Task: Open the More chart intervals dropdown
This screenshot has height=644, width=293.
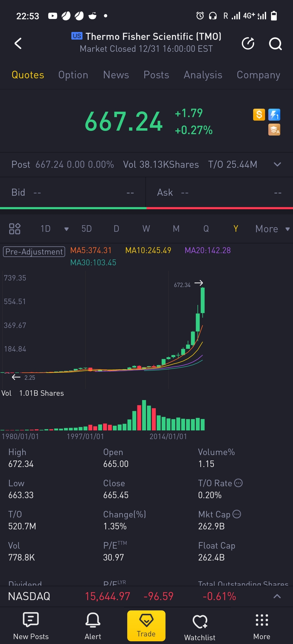Action: coord(272,229)
